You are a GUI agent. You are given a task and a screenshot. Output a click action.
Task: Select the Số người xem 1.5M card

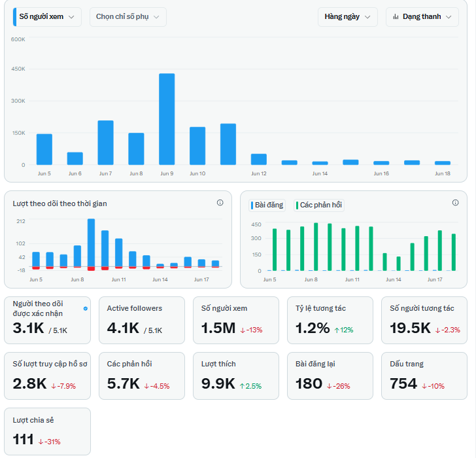236,320
